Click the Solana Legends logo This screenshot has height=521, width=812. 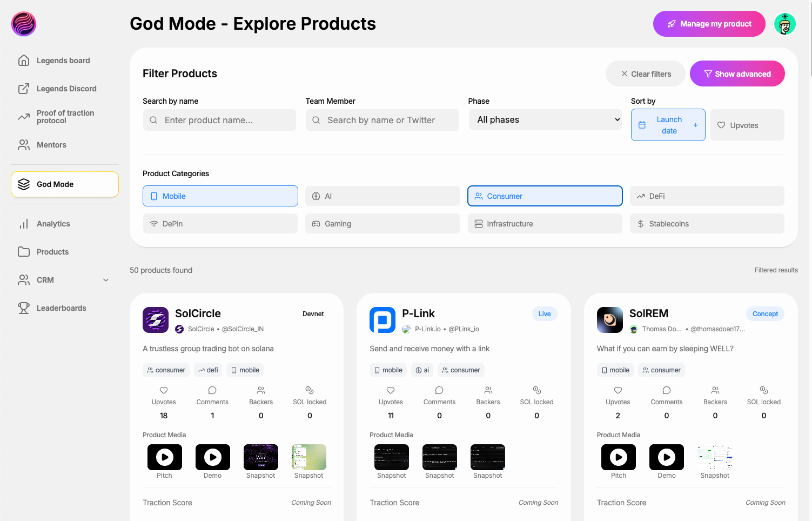23,24
